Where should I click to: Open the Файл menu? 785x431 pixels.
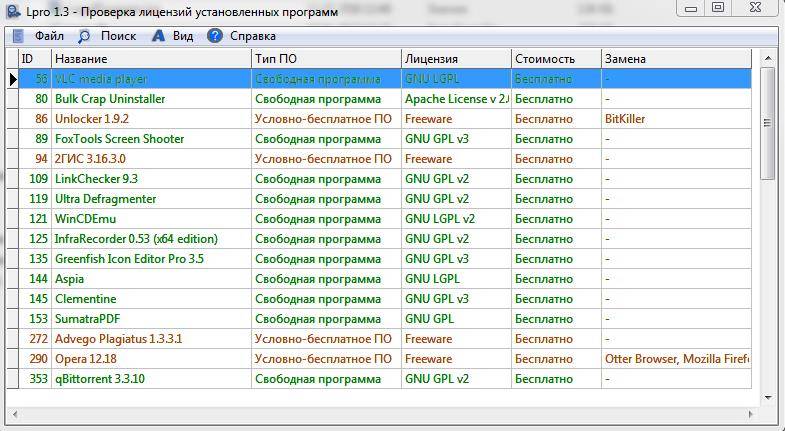tap(49, 36)
